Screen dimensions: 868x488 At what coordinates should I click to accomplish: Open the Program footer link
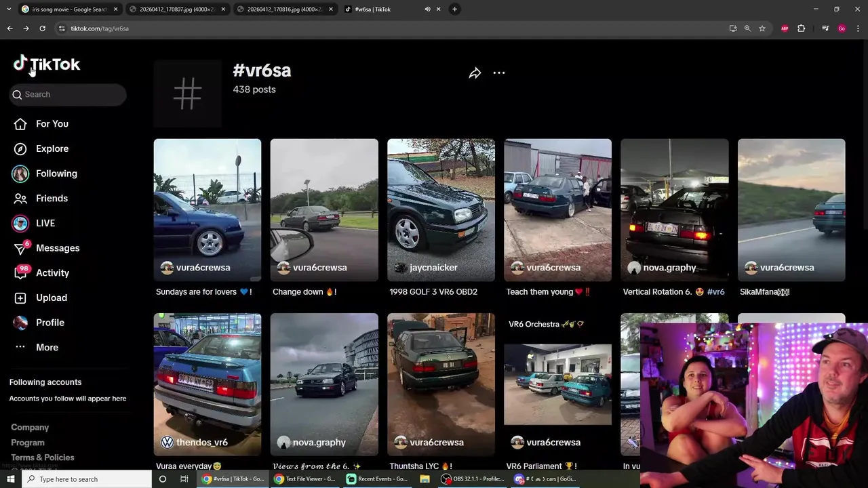(x=28, y=443)
